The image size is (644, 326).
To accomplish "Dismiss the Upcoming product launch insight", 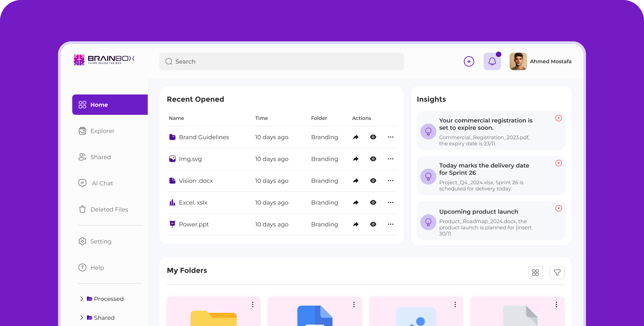I will click(559, 208).
